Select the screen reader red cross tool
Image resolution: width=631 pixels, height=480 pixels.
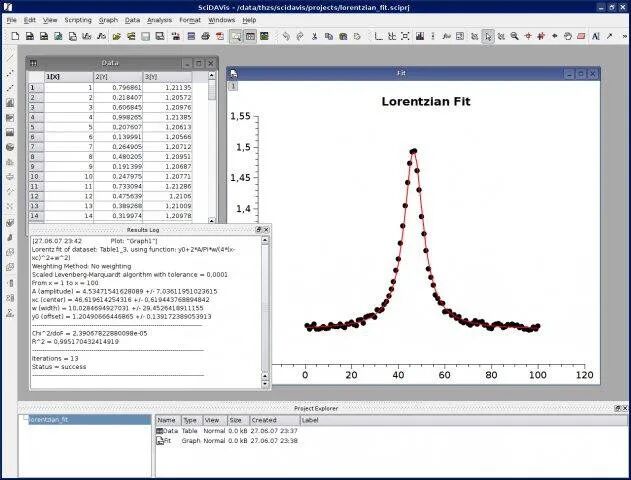pos(541,36)
